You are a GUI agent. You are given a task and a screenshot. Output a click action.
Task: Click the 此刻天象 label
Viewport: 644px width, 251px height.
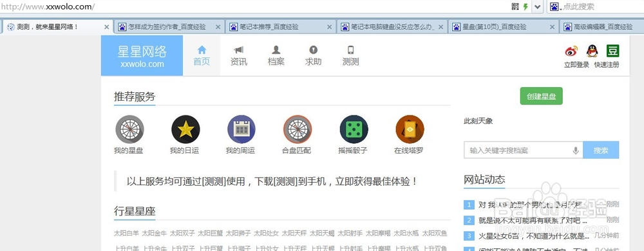click(478, 121)
